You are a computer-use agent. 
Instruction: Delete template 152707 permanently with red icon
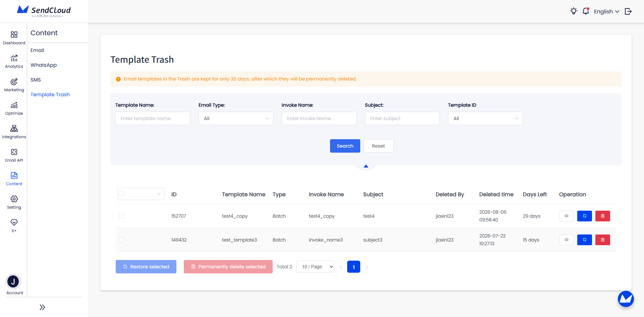[x=602, y=216]
